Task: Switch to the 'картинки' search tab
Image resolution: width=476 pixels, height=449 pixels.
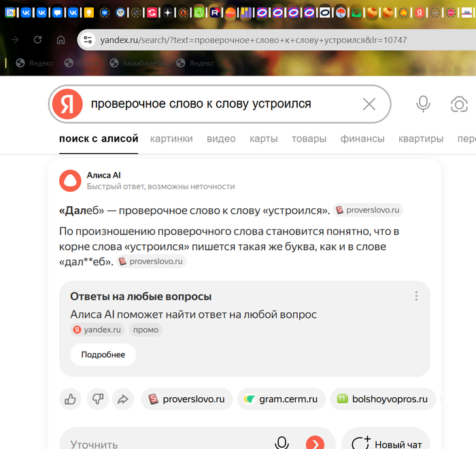Action: coord(171,139)
